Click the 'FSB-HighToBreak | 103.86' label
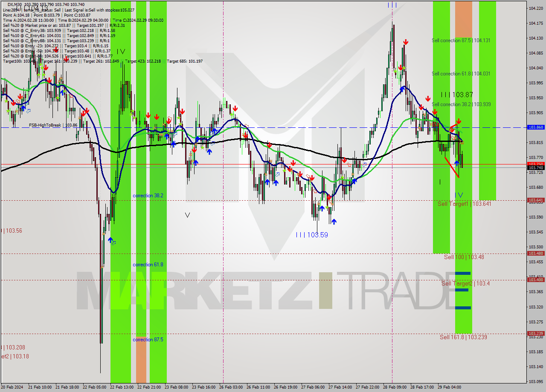The image size is (546, 392). (x=53, y=125)
